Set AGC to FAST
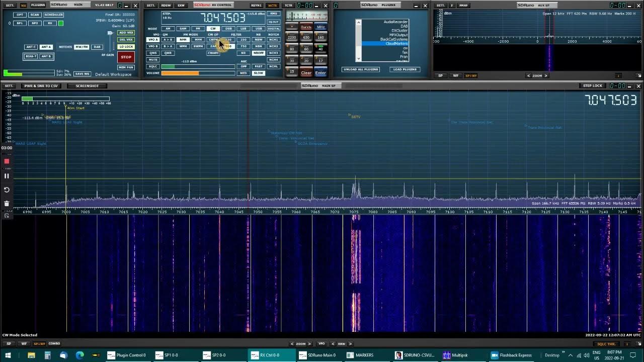The height and width of the screenshot is (362, 644). [x=258, y=66]
